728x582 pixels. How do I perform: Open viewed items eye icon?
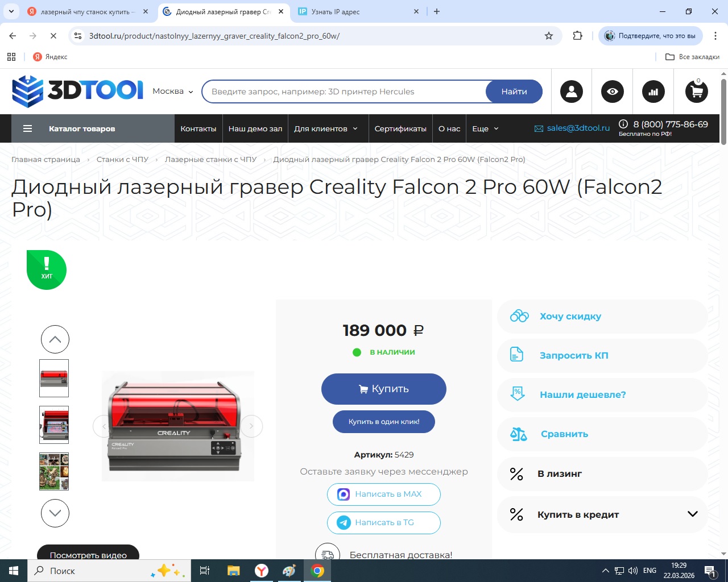tap(612, 92)
